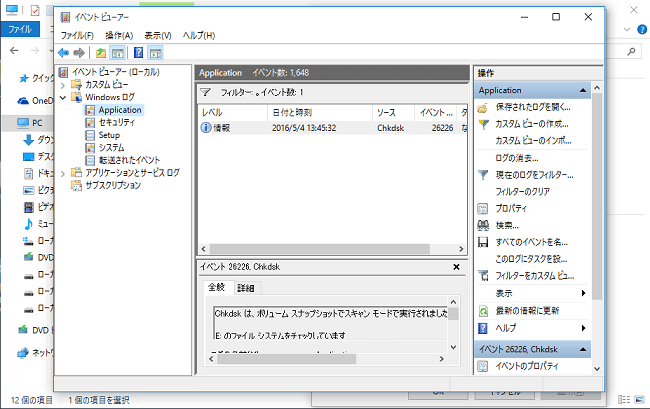
Task: Click このログにタスクを設定 action
Action: 531,259
